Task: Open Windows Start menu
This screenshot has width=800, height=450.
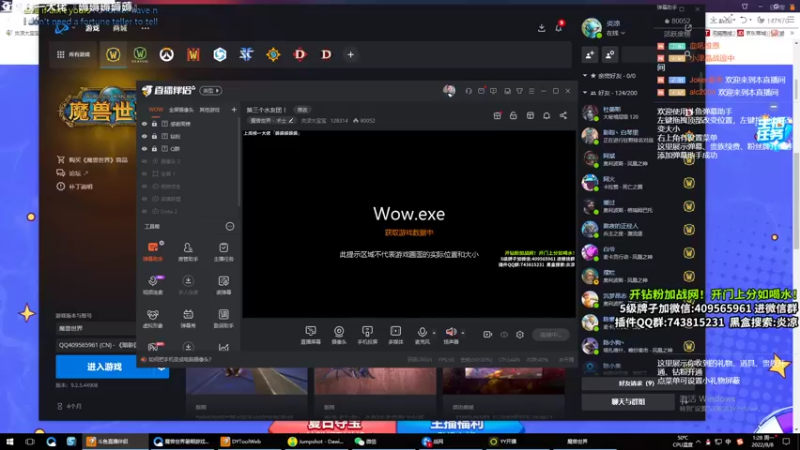Action: [x=9, y=441]
